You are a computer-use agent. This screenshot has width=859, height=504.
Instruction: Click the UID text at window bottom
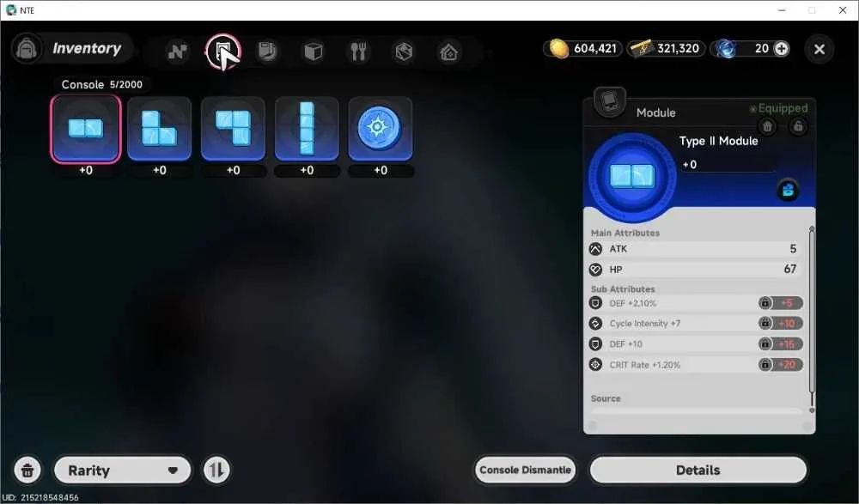40,497
